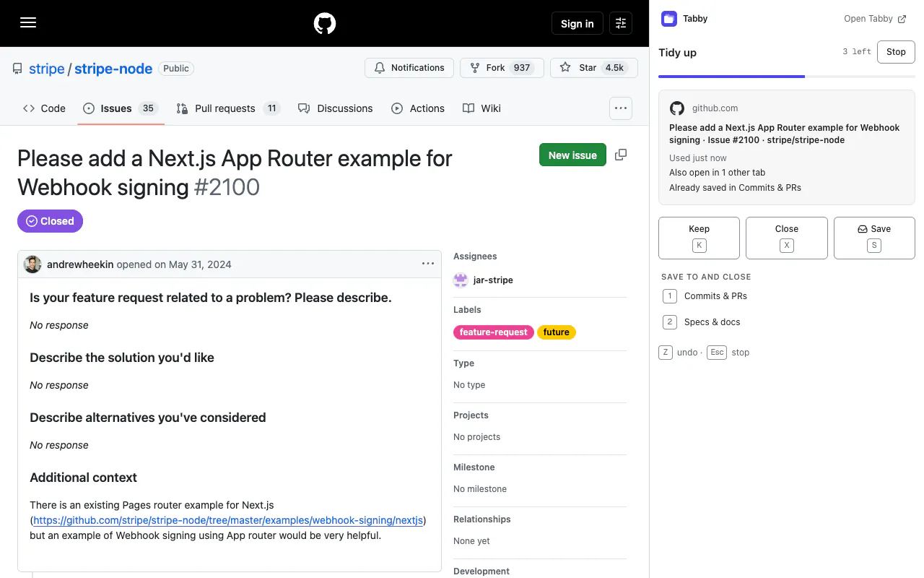This screenshot has height=578, width=924.
Task: Stop the Tidy up session
Action: [896, 52]
